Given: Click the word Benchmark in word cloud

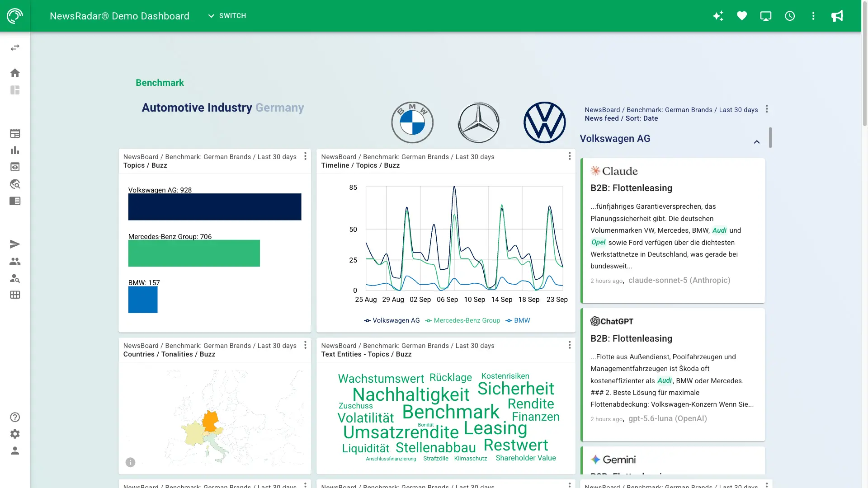Looking at the screenshot, I should coord(451,412).
